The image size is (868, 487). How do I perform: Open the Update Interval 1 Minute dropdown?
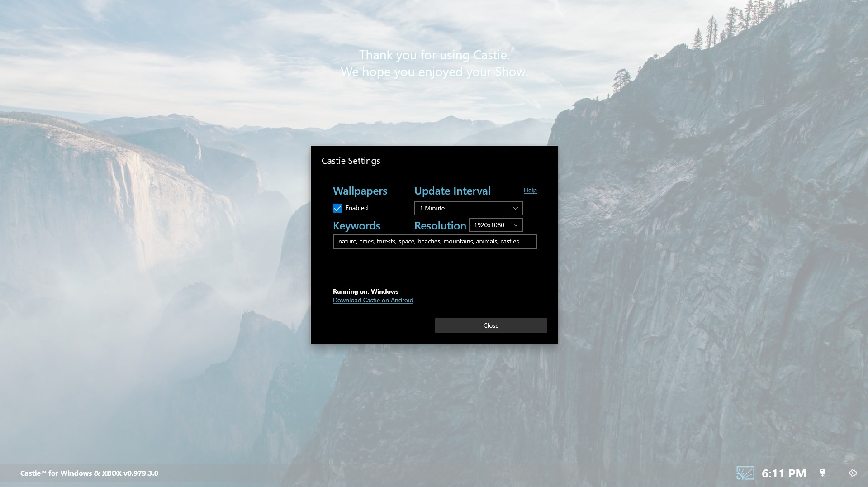pyautogui.click(x=468, y=208)
